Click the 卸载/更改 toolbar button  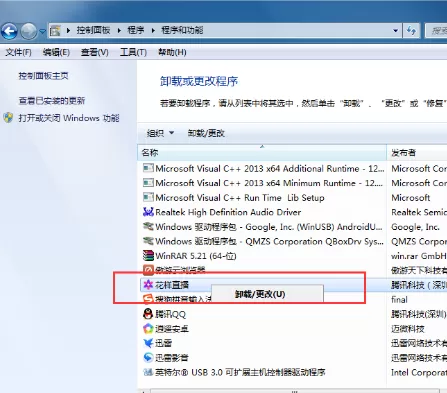[x=206, y=133]
